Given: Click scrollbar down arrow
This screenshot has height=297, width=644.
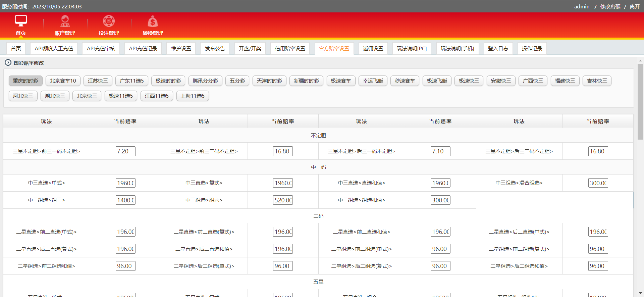Looking at the screenshot, I should pos(640,293).
